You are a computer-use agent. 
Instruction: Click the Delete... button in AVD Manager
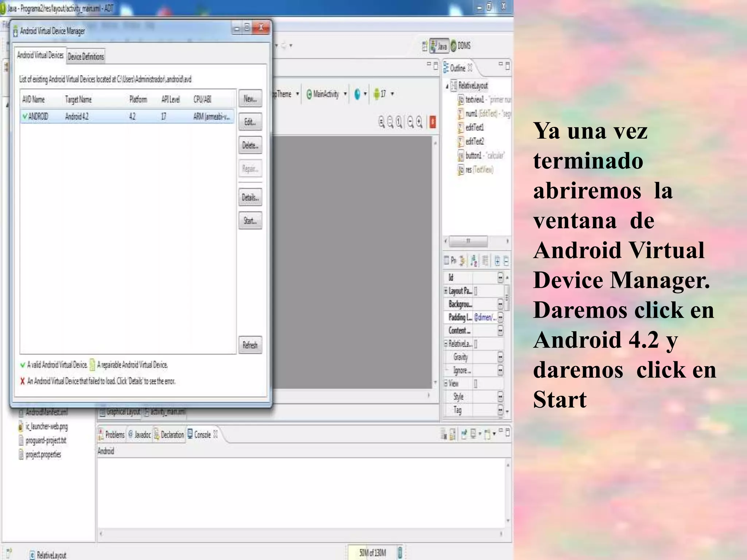coord(250,145)
